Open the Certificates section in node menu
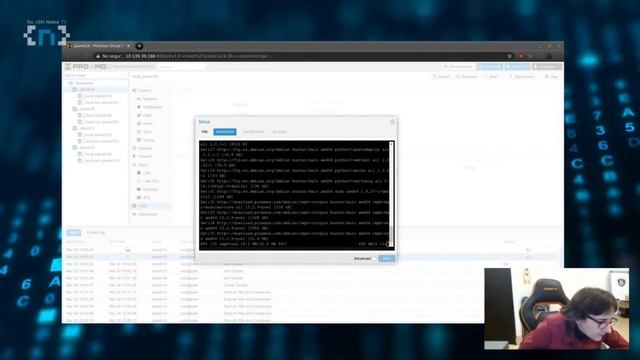 [x=149, y=107]
